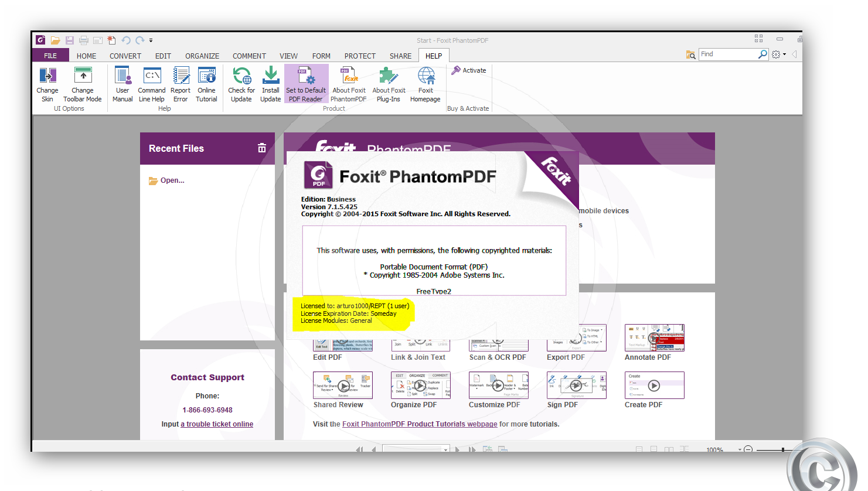868x491 pixels.
Task: Click Check for Update
Action: pos(241,84)
